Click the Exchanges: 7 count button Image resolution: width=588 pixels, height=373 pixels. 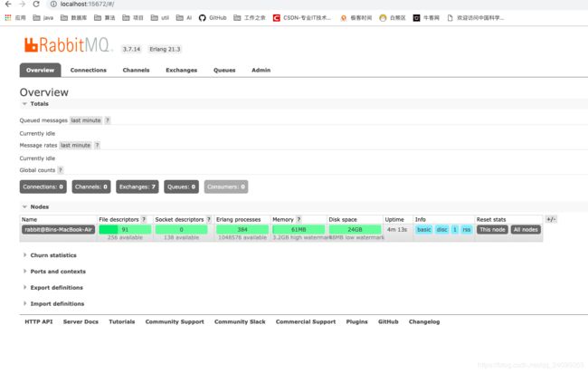(138, 186)
